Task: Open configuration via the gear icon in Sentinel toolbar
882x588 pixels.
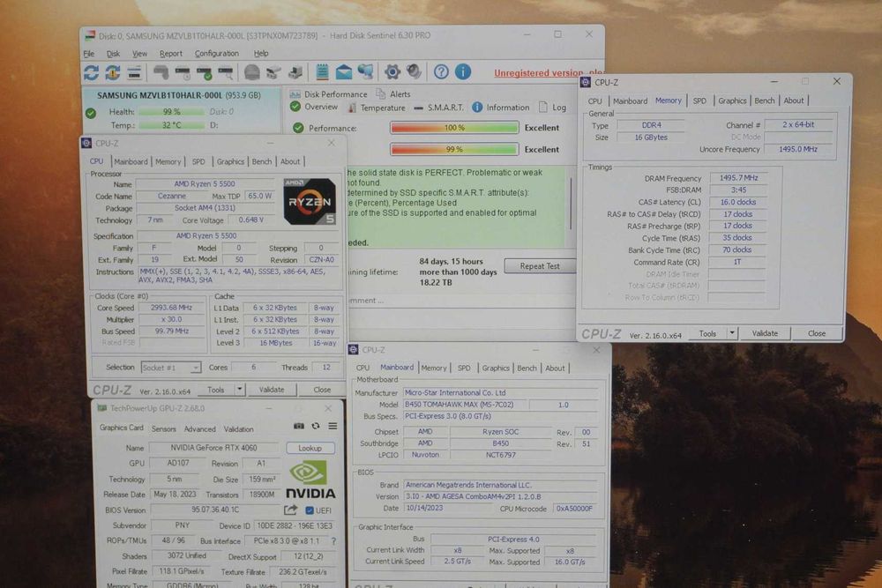Action: click(x=392, y=71)
